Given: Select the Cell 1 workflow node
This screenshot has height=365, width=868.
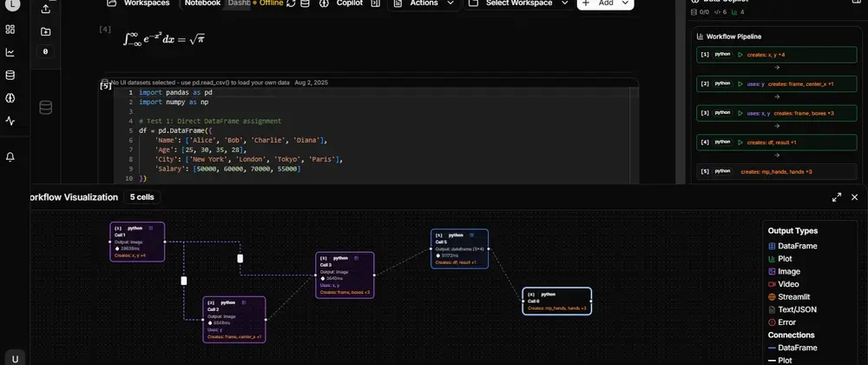Looking at the screenshot, I should (x=137, y=242).
